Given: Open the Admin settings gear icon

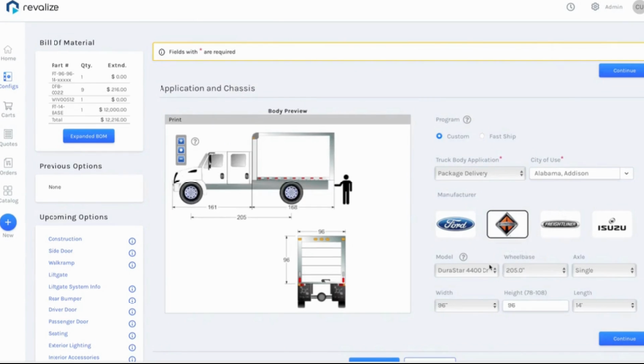Looking at the screenshot, I should 595,7.
